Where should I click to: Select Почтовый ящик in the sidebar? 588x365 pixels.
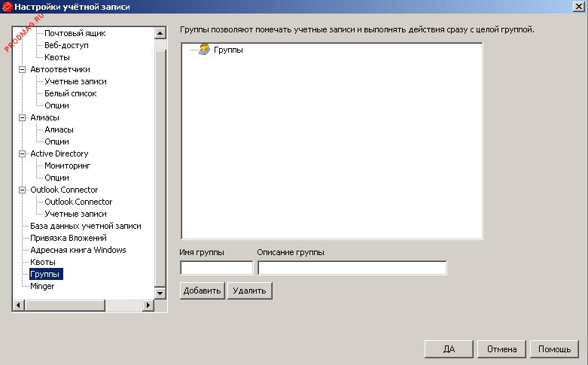[75, 33]
